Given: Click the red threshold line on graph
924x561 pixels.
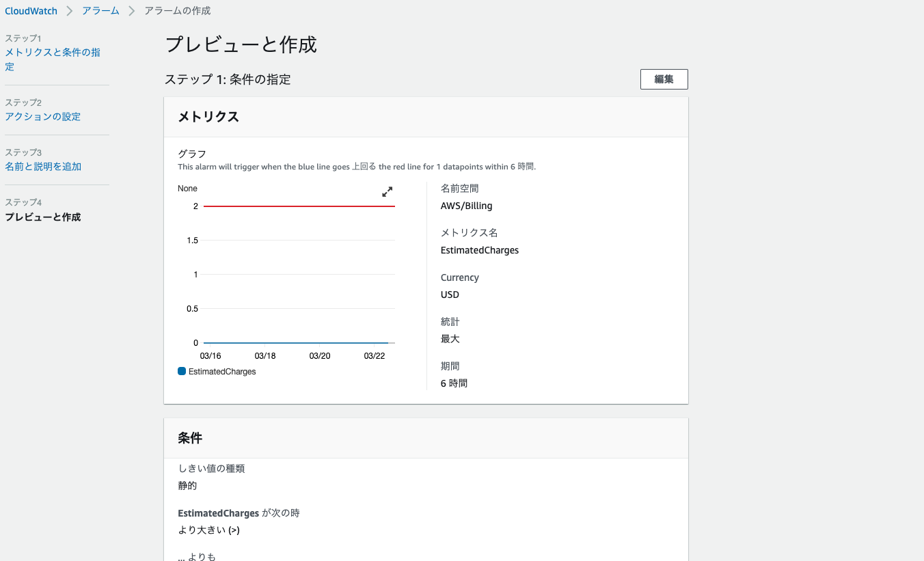Looking at the screenshot, I should [x=299, y=206].
